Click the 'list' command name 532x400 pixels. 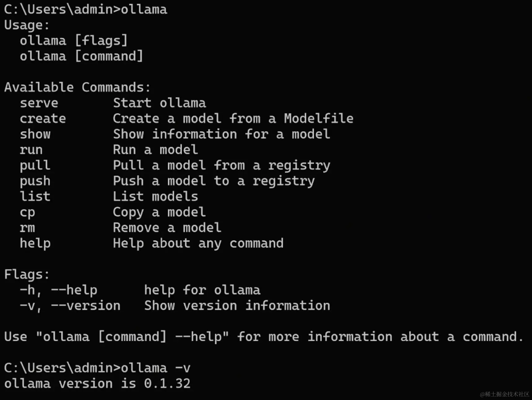point(35,196)
